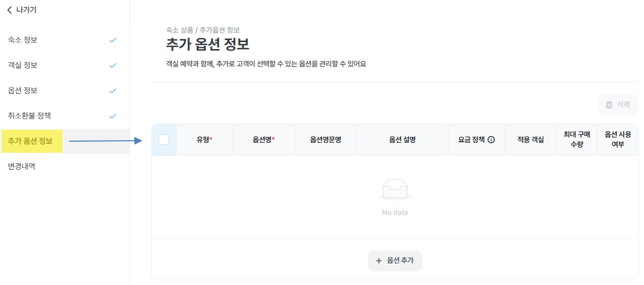Click the checkmark next to 옵션 정보
The height and width of the screenshot is (285, 644).
[112, 91]
